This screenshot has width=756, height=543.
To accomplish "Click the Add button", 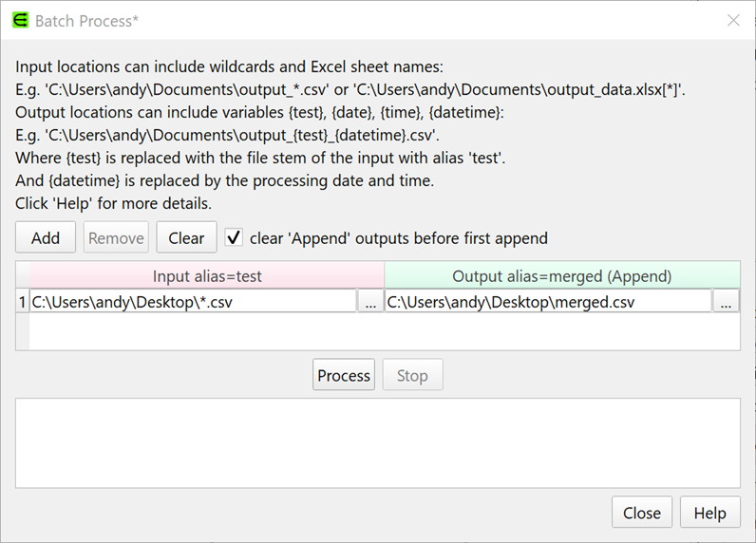I will pos(46,238).
